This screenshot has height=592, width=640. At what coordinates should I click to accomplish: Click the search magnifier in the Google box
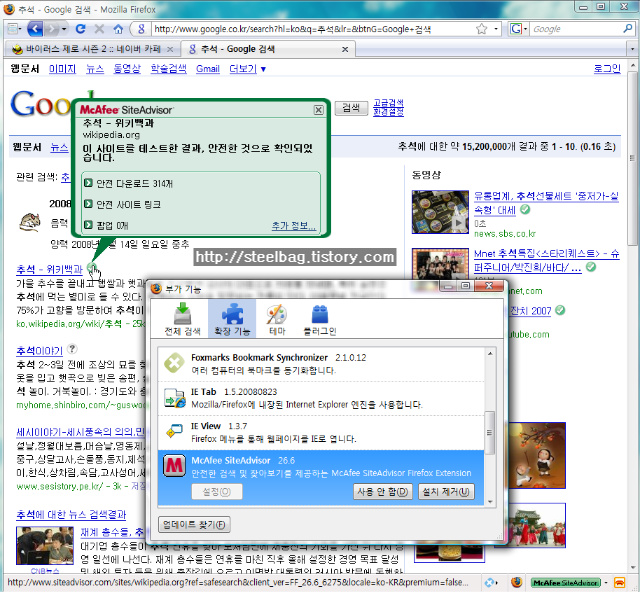coord(628,29)
